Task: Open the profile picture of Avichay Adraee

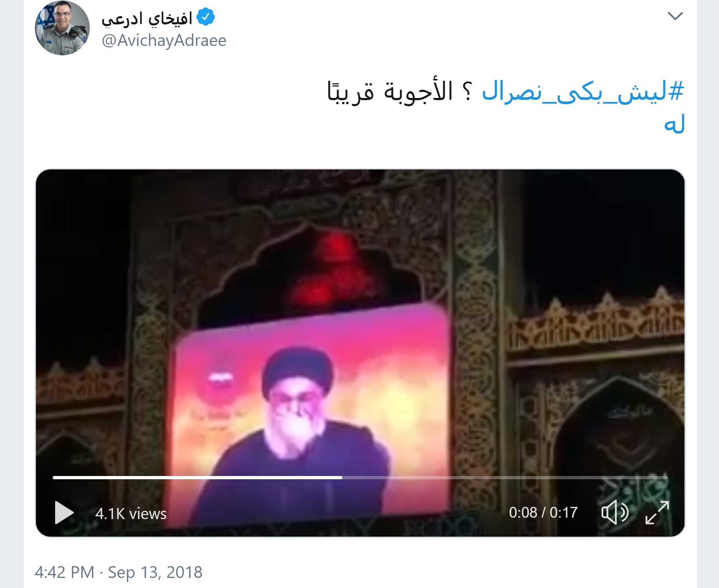Action: pyautogui.click(x=62, y=28)
